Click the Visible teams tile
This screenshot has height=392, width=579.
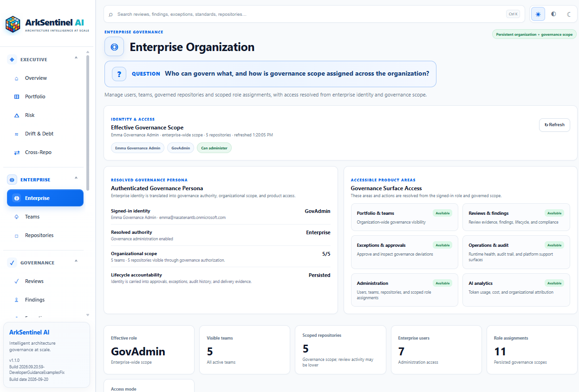245,350
